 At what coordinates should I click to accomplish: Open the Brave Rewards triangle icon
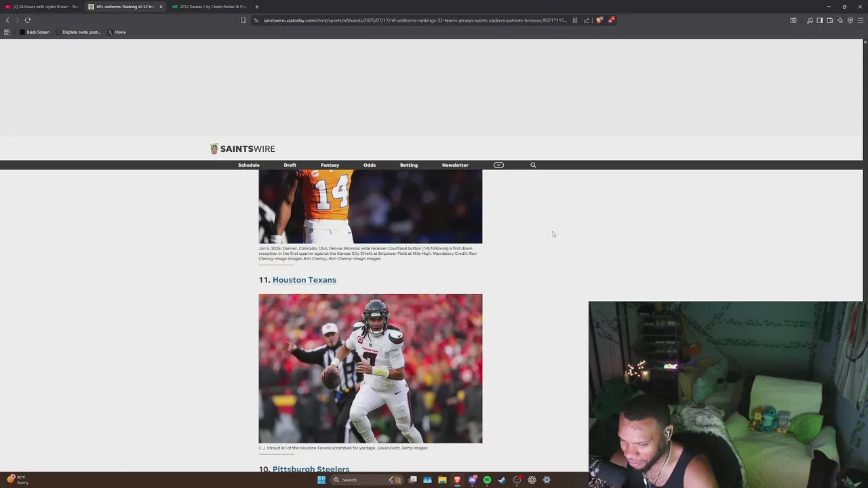pos(610,20)
